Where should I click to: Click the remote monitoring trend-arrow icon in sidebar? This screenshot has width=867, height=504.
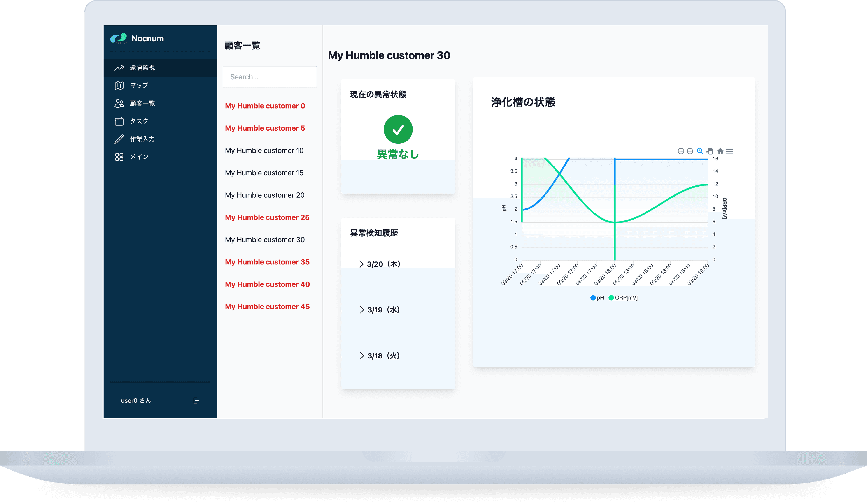119,68
